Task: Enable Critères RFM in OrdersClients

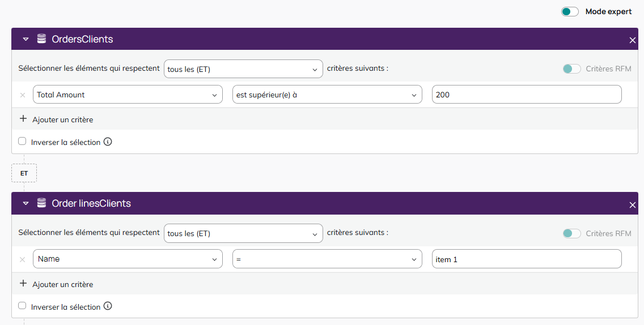Action: (571, 69)
